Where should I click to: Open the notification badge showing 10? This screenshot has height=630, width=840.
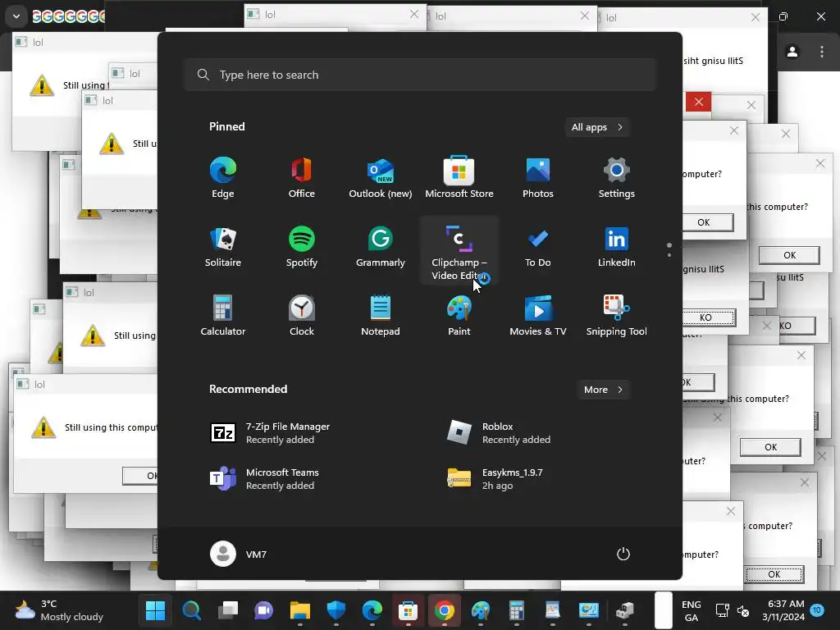817,610
